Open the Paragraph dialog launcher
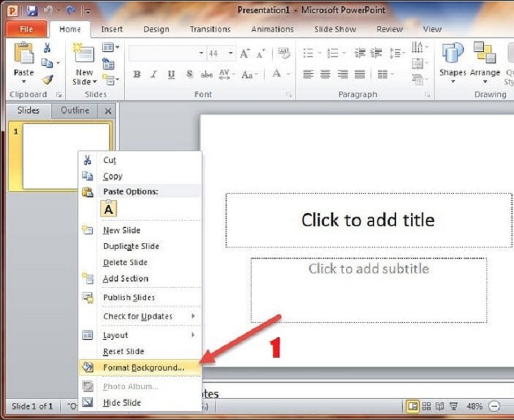Viewport: 514px width, 420px height. point(427,95)
